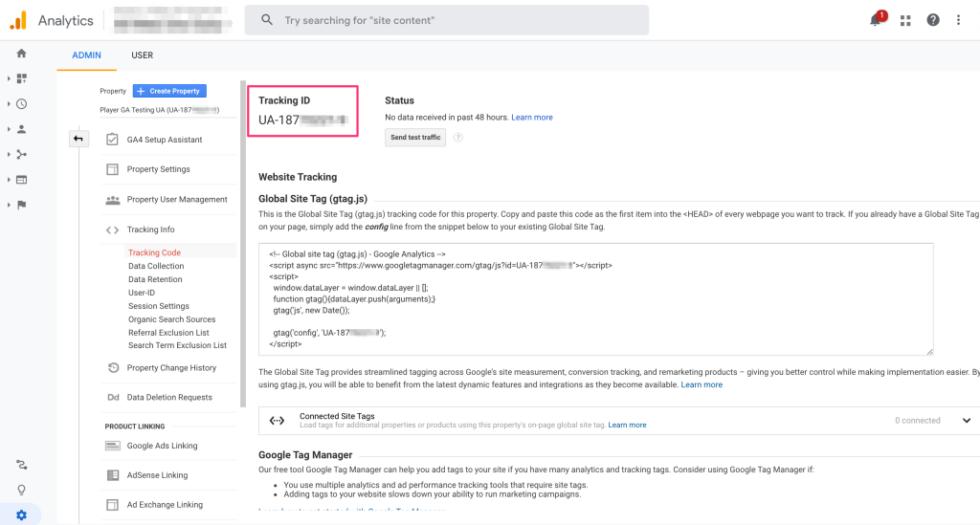Click the Connected Site Tags arrows icon

pyautogui.click(x=277, y=421)
